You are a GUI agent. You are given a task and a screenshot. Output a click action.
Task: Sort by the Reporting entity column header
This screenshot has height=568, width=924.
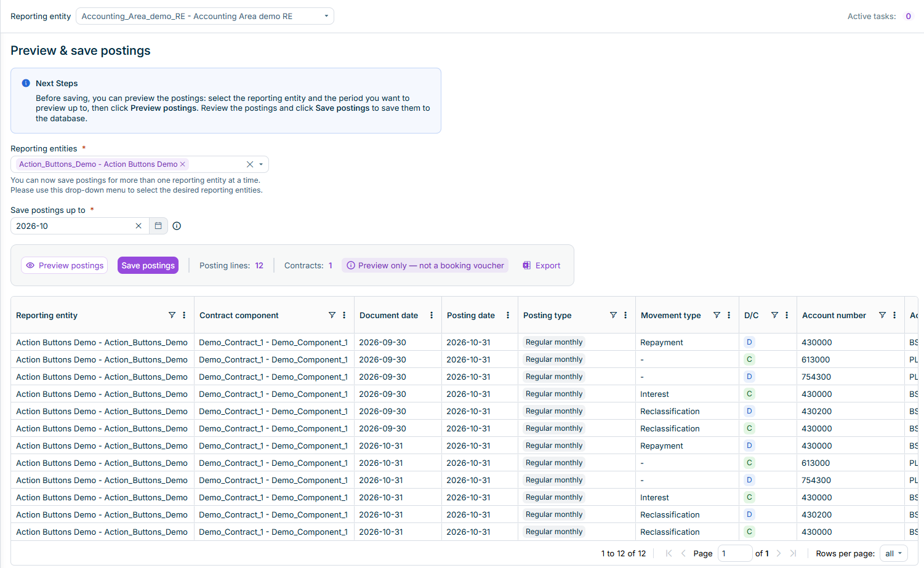pyautogui.click(x=47, y=315)
